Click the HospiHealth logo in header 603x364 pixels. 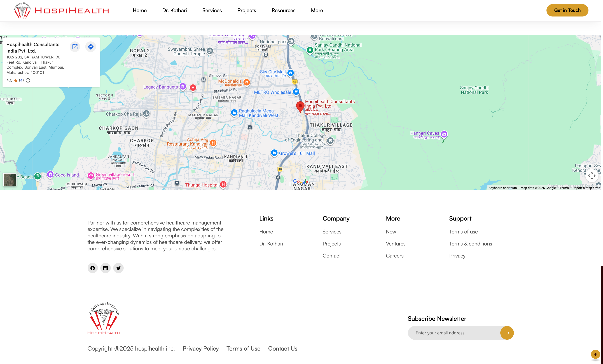click(61, 11)
